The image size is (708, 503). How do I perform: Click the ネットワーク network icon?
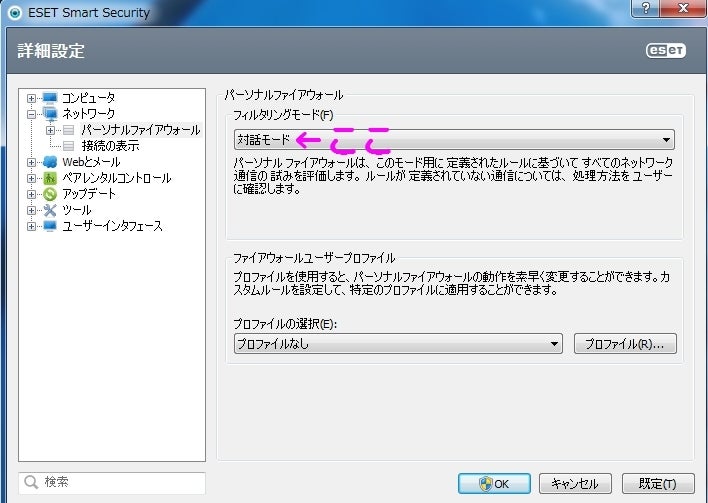pos(50,113)
